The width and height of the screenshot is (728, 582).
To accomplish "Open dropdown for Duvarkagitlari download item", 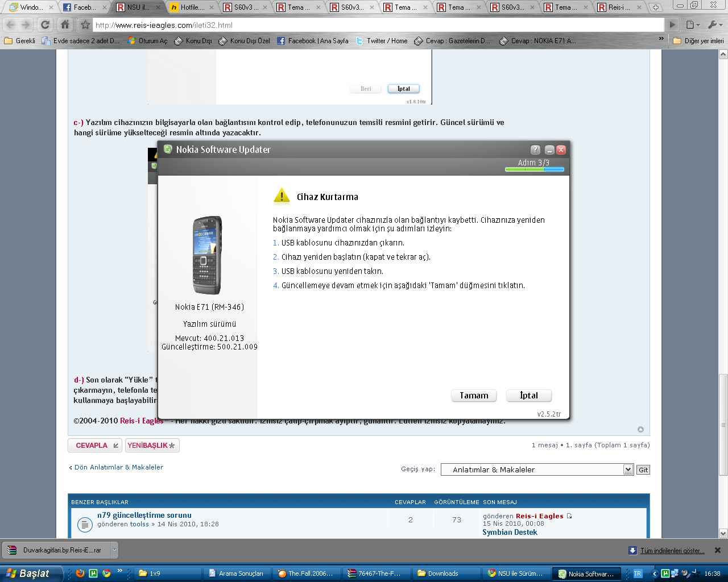I will [x=114, y=550].
